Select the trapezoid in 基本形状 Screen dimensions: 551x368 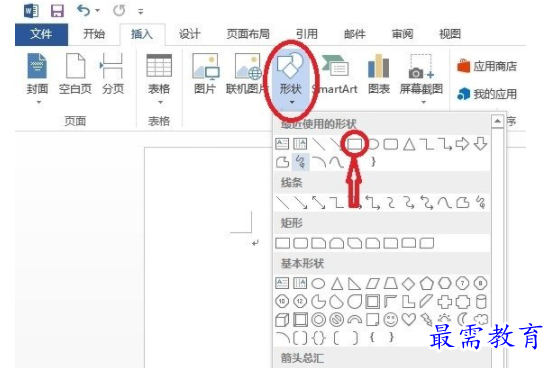pyautogui.click(x=391, y=283)
